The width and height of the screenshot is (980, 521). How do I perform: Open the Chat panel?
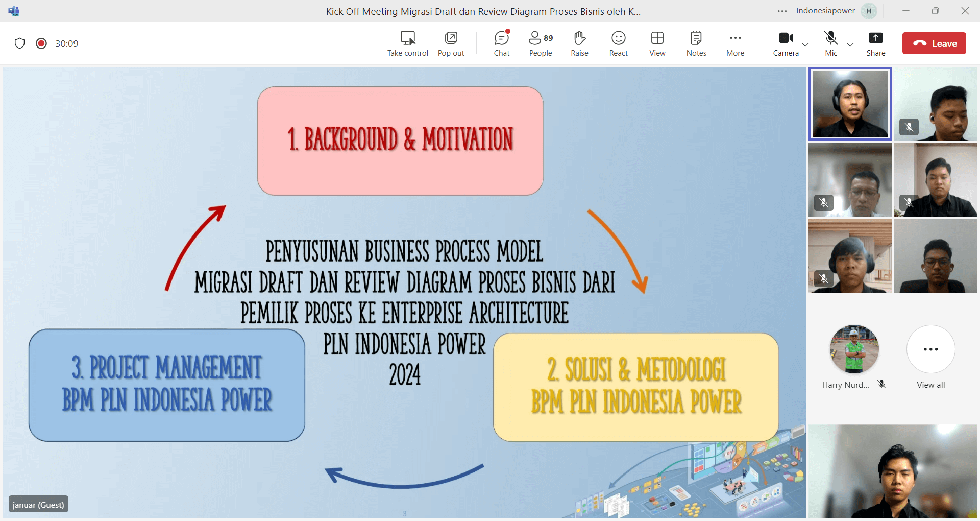pos(501,43)
